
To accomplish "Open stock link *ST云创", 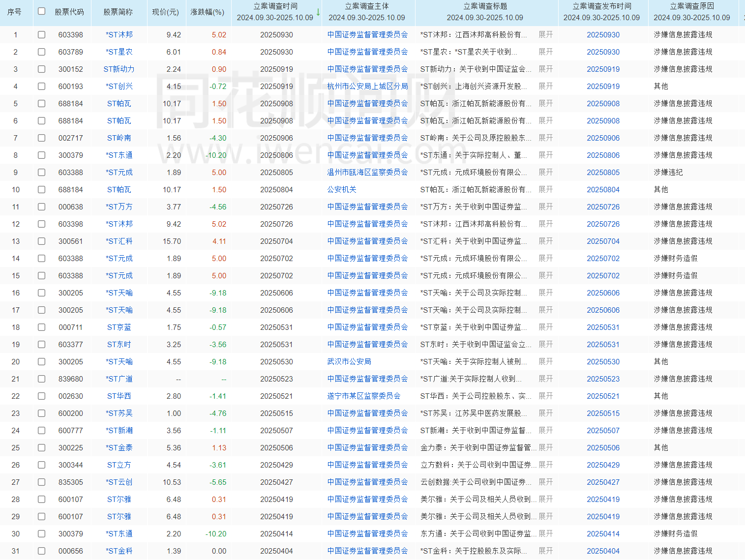I will click(x=119, y=482).
